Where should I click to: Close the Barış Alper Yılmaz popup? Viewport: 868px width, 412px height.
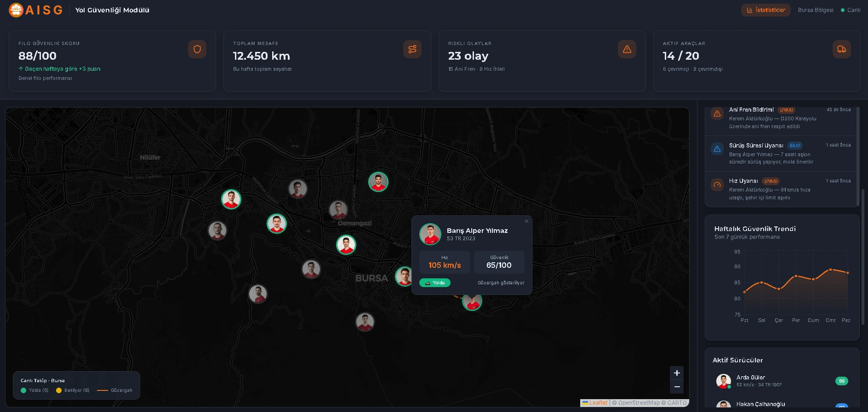tap(526, 221)
